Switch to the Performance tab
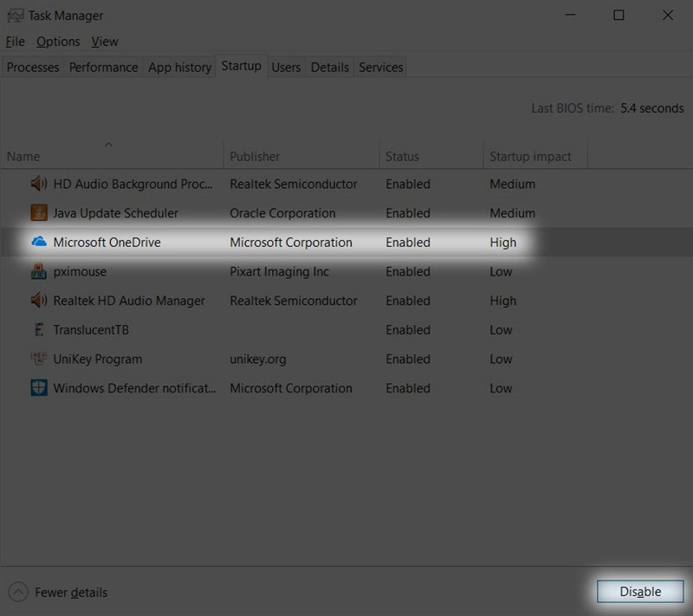The image size is (693, 616). pos(103,68)
